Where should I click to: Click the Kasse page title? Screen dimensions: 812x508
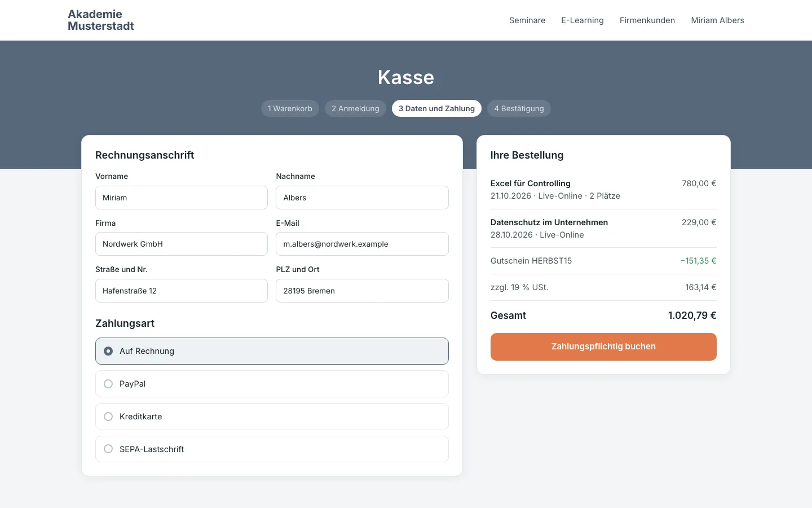406,77
